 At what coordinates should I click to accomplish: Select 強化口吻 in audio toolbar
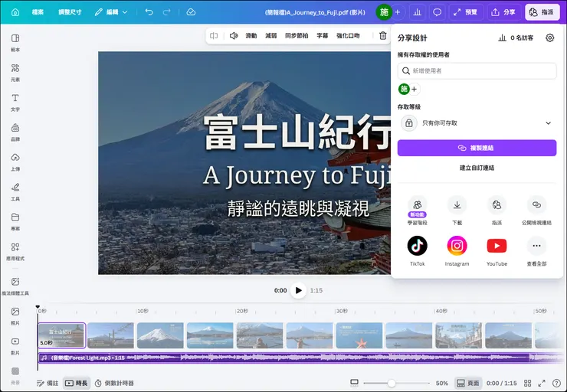click(348, 36)
